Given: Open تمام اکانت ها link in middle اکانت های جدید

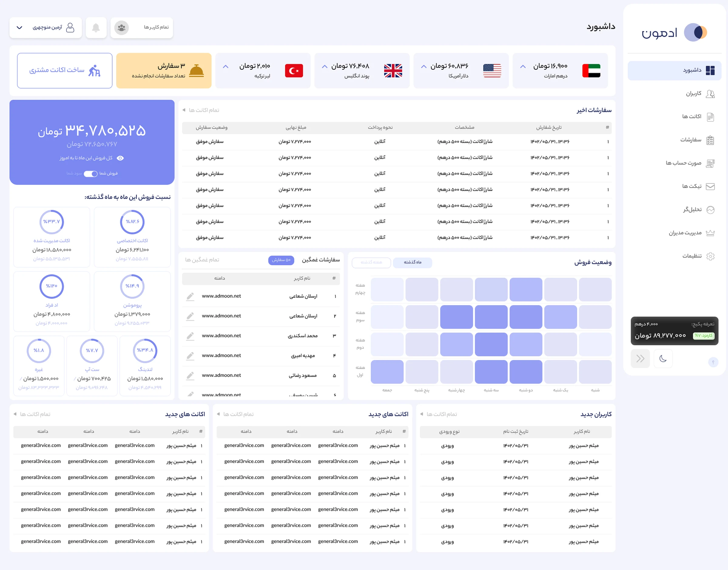Looking at the screenshot, I should [235, 414].
